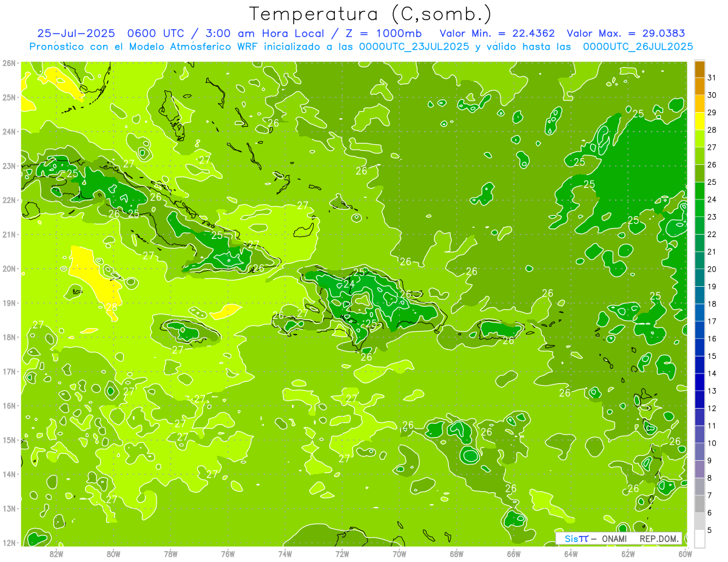Click legend value 30
This screenshot has width=728, height=562.
click(x=712, y=95)
